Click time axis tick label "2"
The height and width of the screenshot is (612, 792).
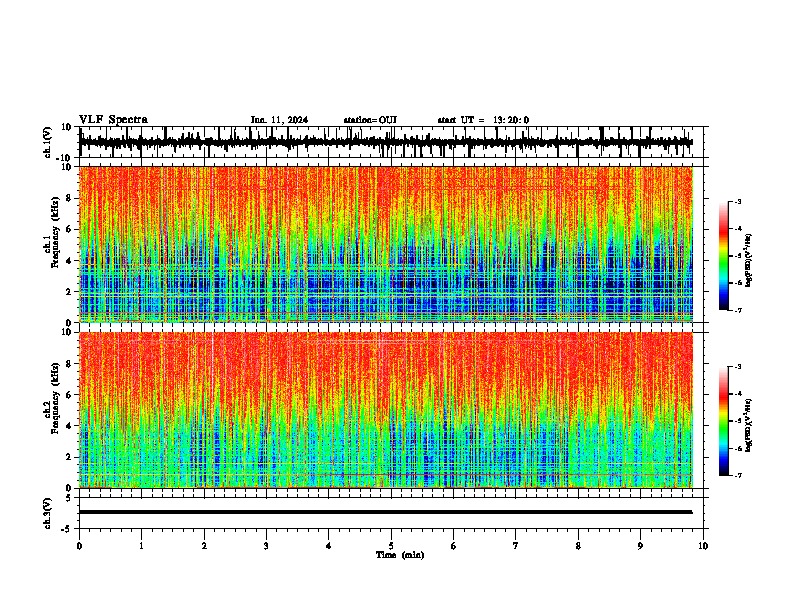tap(204, 546)
